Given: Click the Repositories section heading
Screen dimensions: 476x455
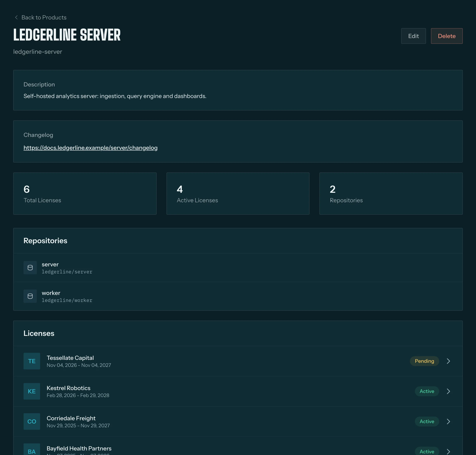Looking at the screenshot, I should coord(45,241).
